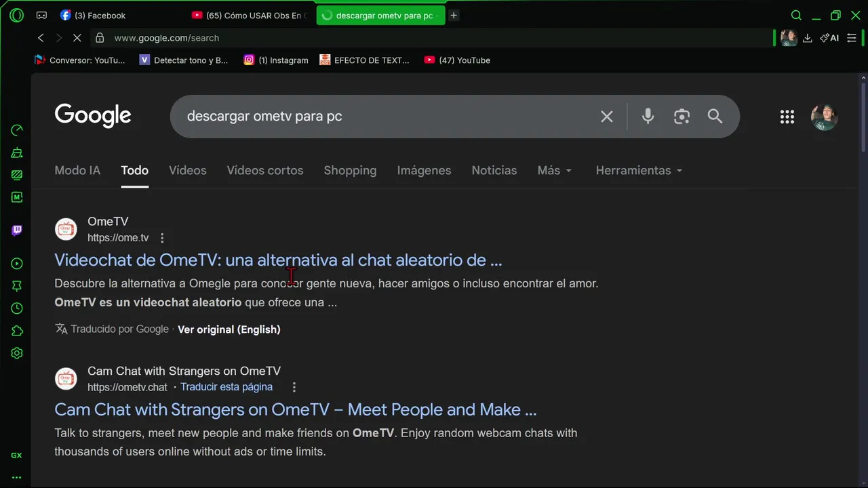
Task: Open Settings gear icon in sidebar
Action: pyautogui.click(x=17, y=353)
